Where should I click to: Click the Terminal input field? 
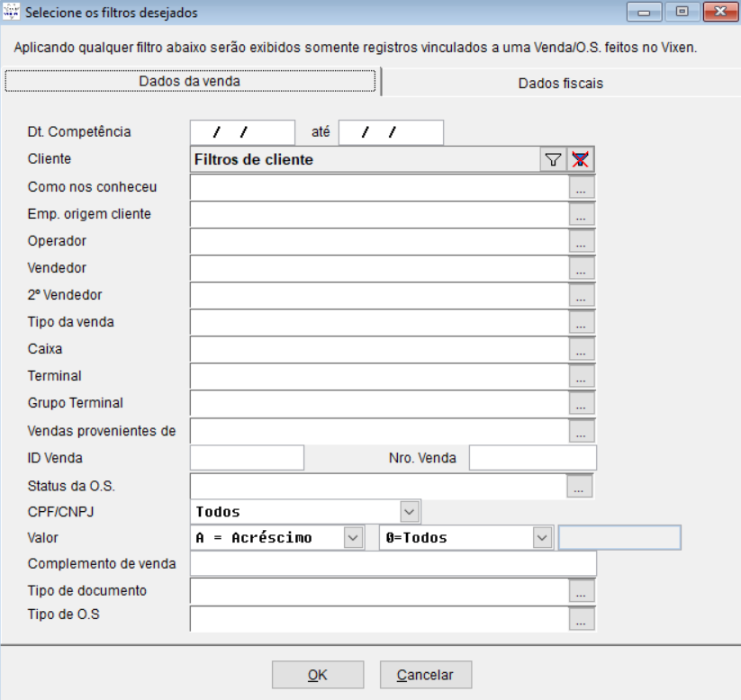point(379,375)
